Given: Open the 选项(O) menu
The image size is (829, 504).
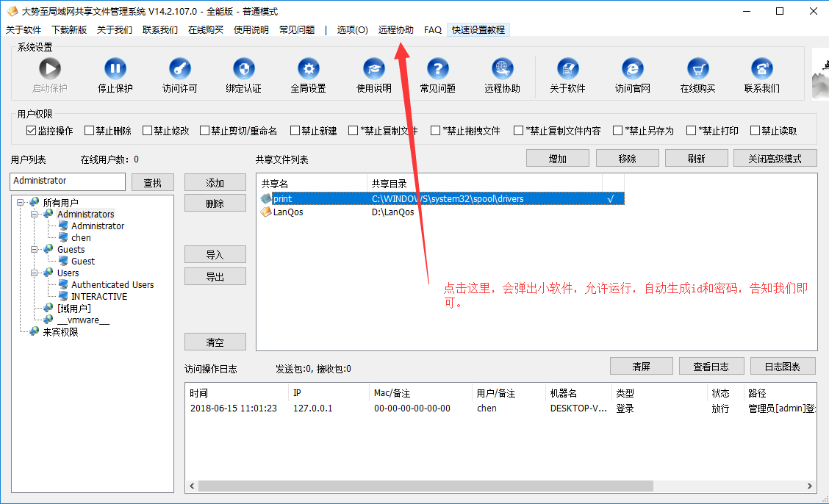Looking at the screenshot, I should click(352, 30).
